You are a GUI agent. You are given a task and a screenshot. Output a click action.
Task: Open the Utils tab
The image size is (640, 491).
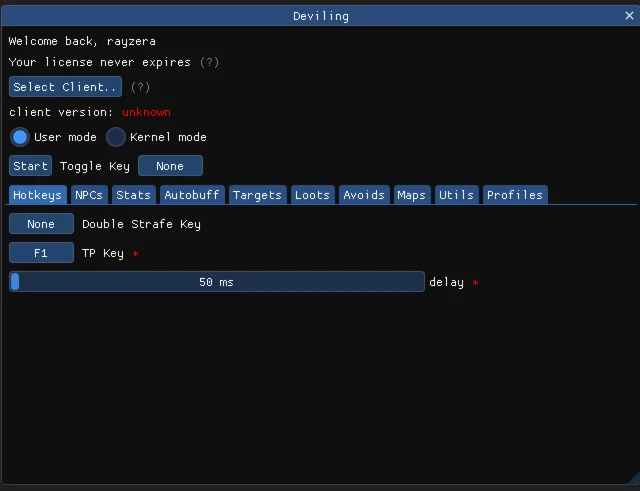[456, 195]
